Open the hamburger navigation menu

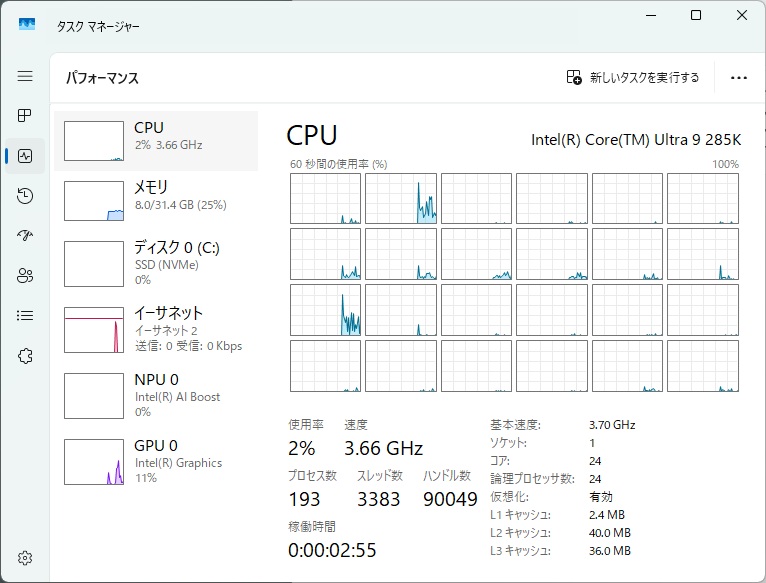tap(25, 76)
